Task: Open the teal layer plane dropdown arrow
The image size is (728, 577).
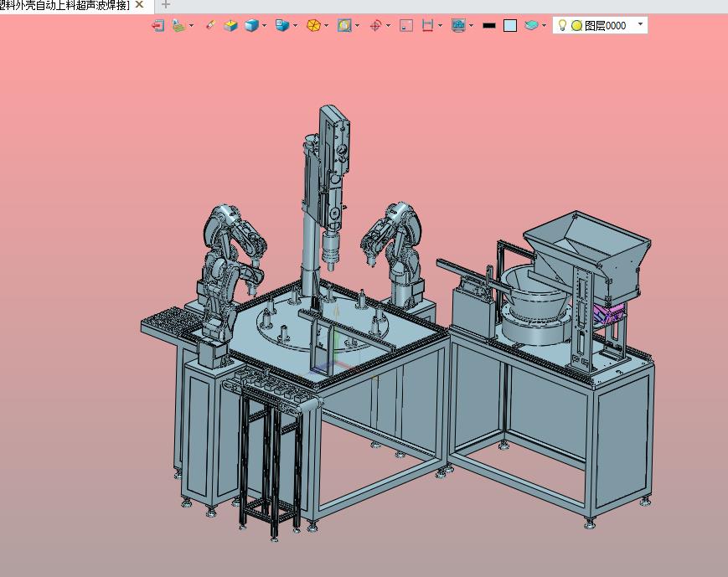Action: [544, 25]
